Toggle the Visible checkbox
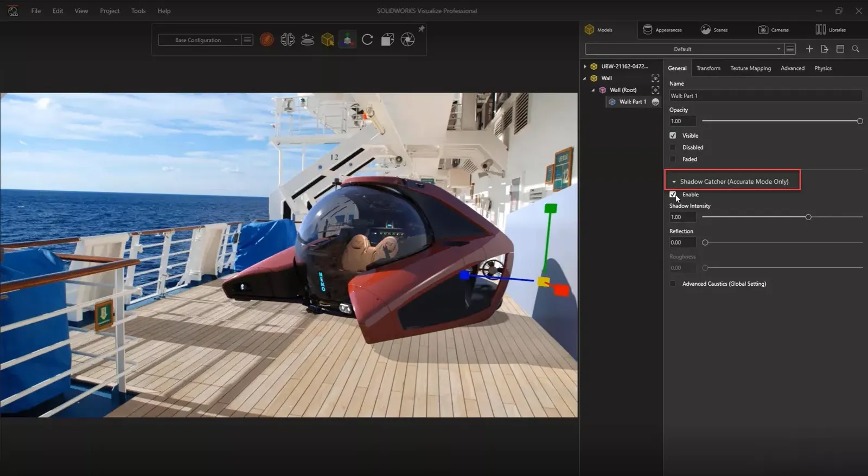 click(673, 136)
